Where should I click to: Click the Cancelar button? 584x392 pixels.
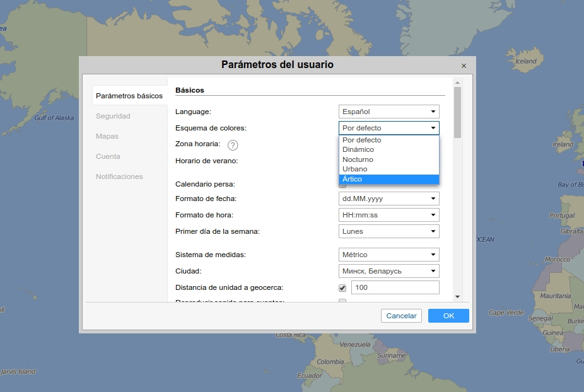click(x=401, y=316)
